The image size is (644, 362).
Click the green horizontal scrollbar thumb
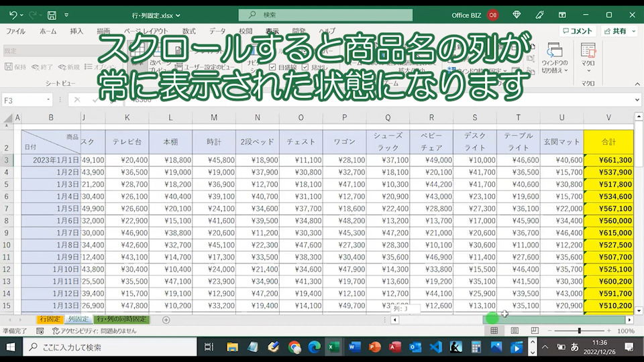click(553, 320)
